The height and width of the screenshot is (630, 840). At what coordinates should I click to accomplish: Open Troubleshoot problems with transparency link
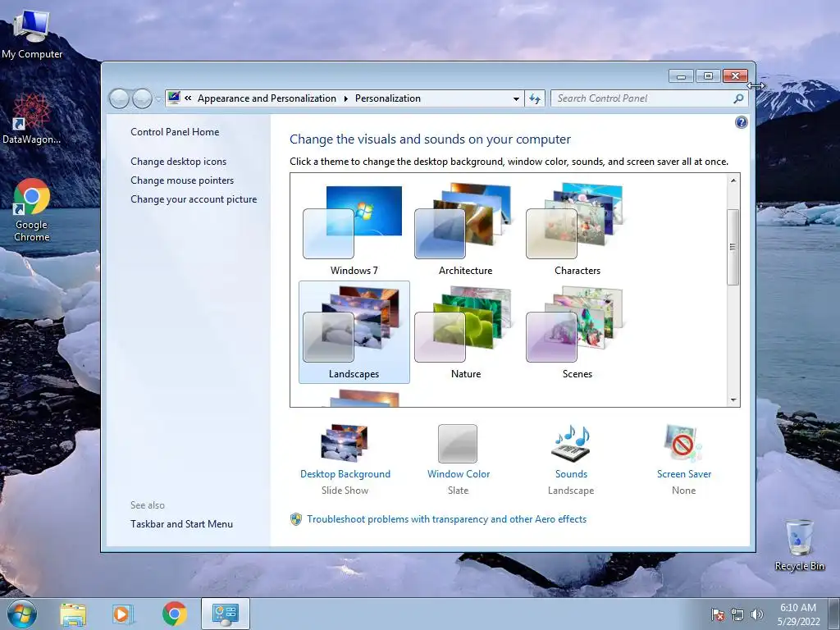coord(447,519)
